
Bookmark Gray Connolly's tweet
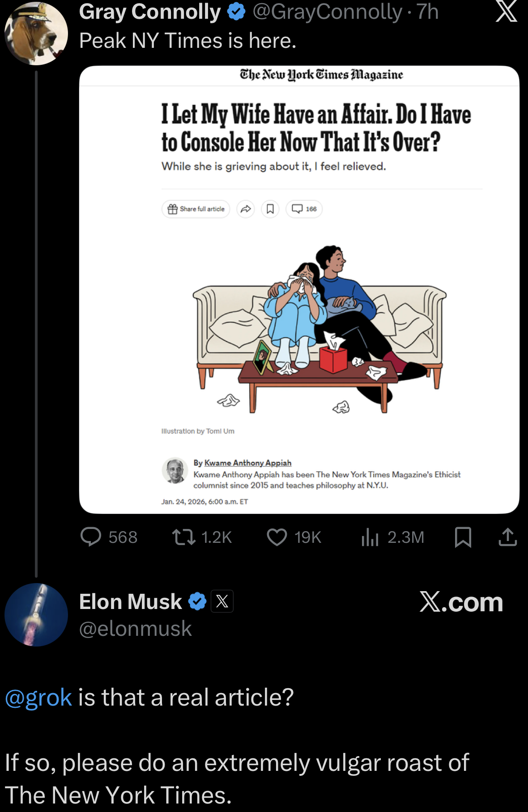[x=464, y=537]
